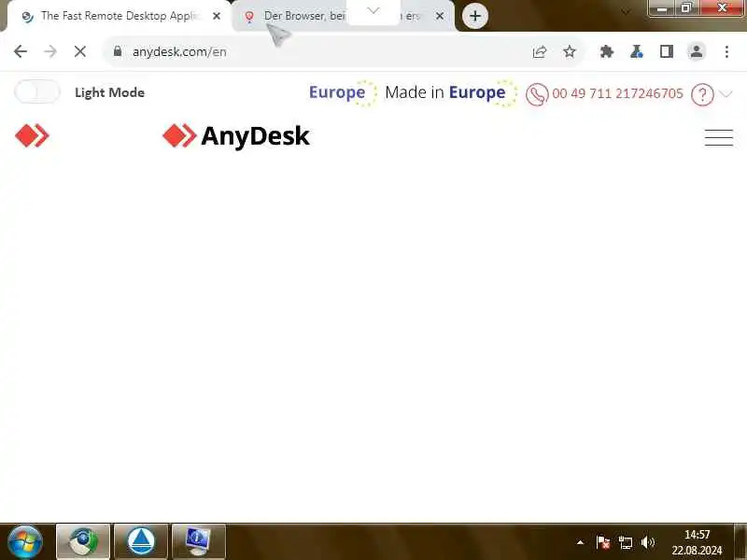This screenshot has height=560, width=747.
Task: Click the blue triangle app taskbar icon
Action: coord(141,542)
